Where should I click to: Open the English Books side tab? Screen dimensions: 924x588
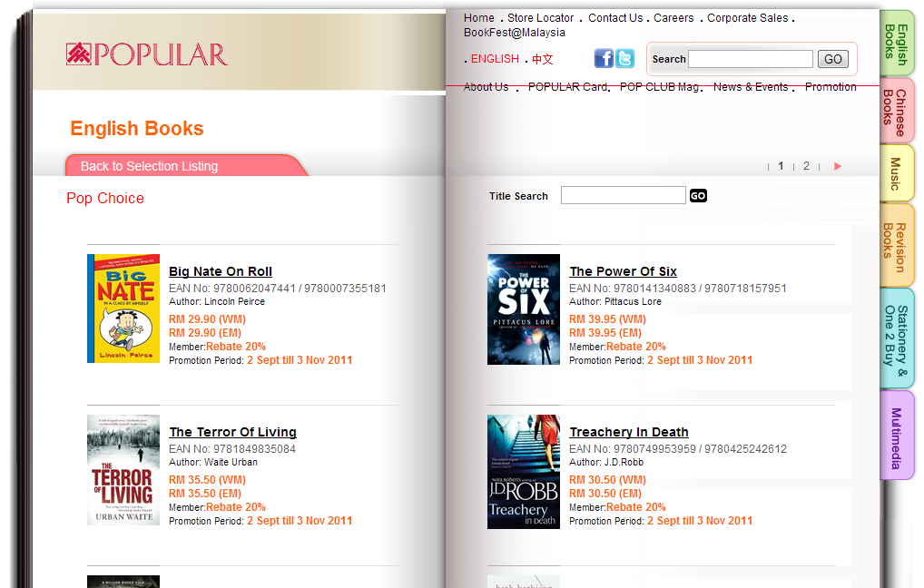[896, 44]
